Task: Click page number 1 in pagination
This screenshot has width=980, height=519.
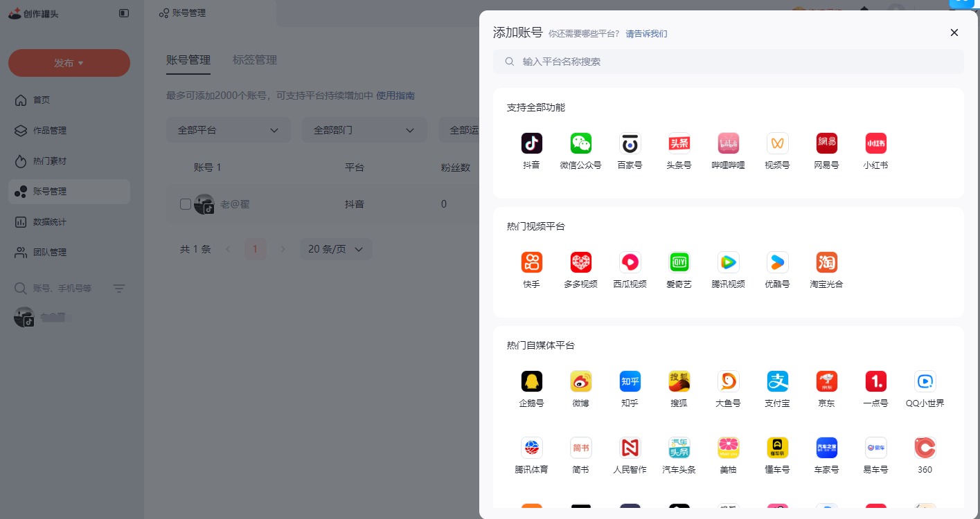Action: point(255,249)
